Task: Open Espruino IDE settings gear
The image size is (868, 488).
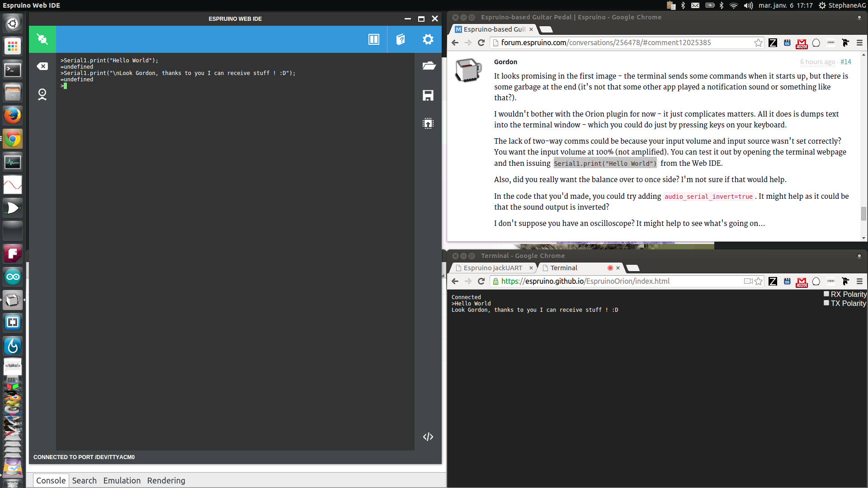Action: click(x=428, y=39)
